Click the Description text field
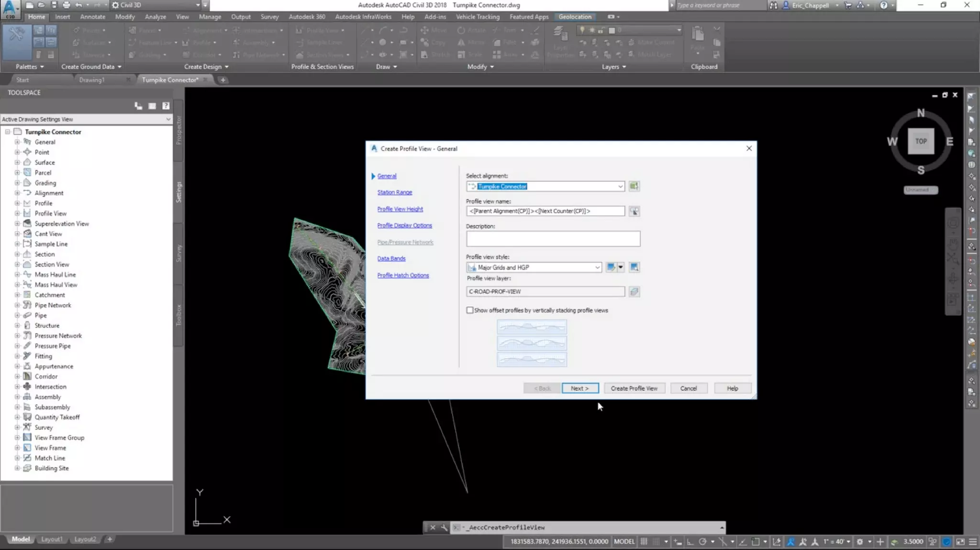 pos(553,239)
